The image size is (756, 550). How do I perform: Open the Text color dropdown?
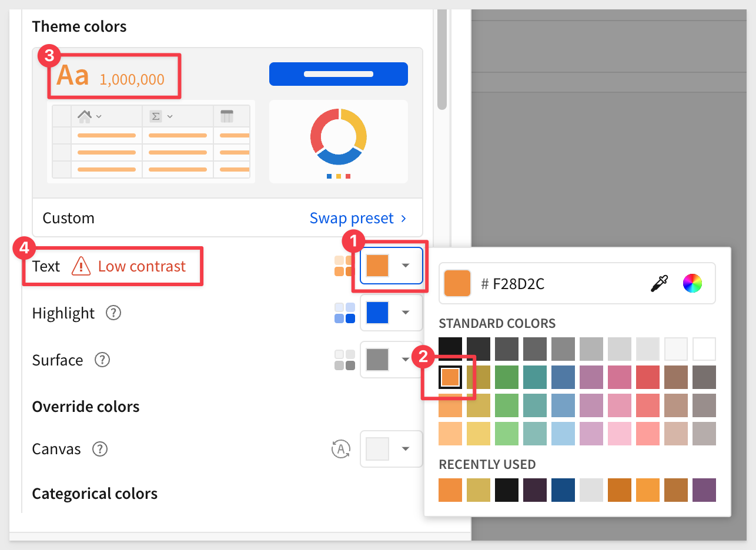[392, 266]
